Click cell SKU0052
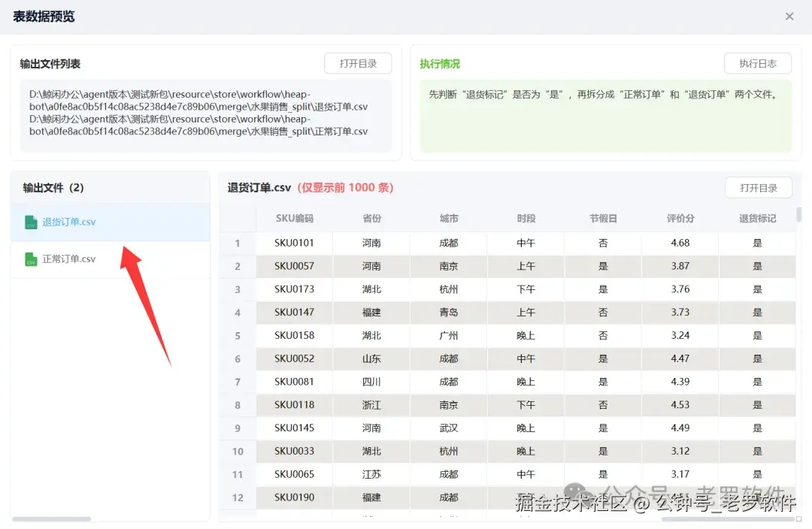This screenshot has width=812, height=529. click(x=294, y=358)
